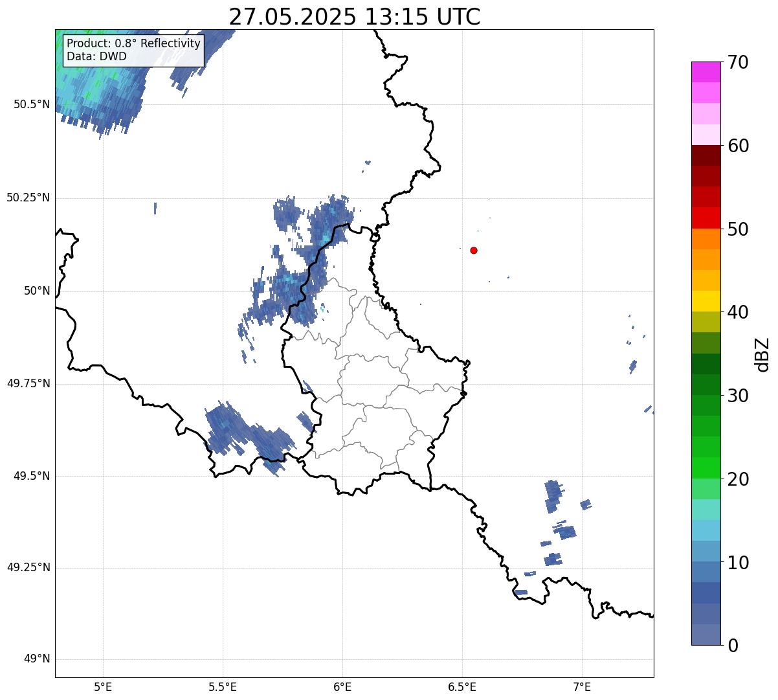The image size is (778, 700).
Task: Click the "Product: 0.8° Reflectivity" label
Action: [x=134, y=43]
